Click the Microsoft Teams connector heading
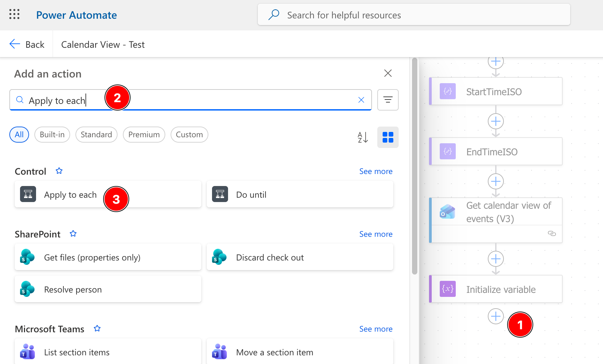This screenshot has width=603, height=364. 49,329
